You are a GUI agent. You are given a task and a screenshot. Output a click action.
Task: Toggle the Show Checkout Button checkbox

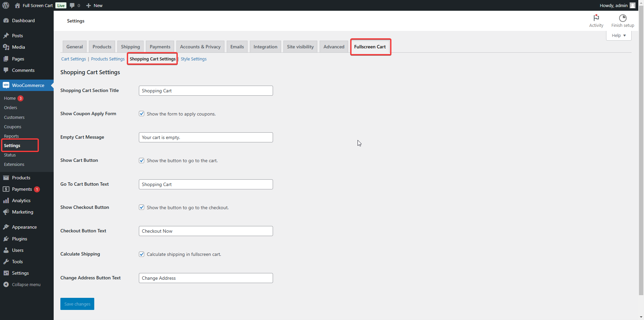[142, 208]
